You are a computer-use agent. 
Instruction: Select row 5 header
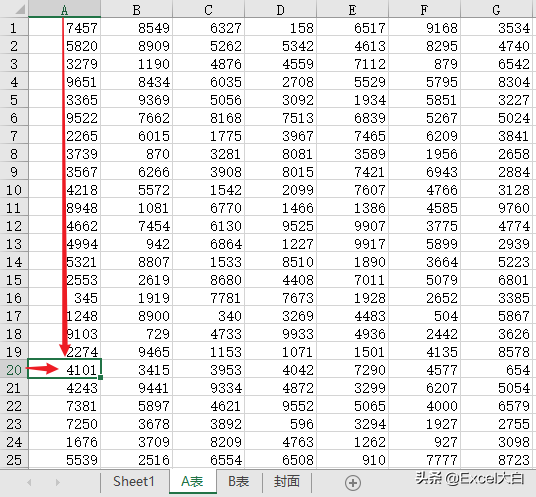(14, 100)
